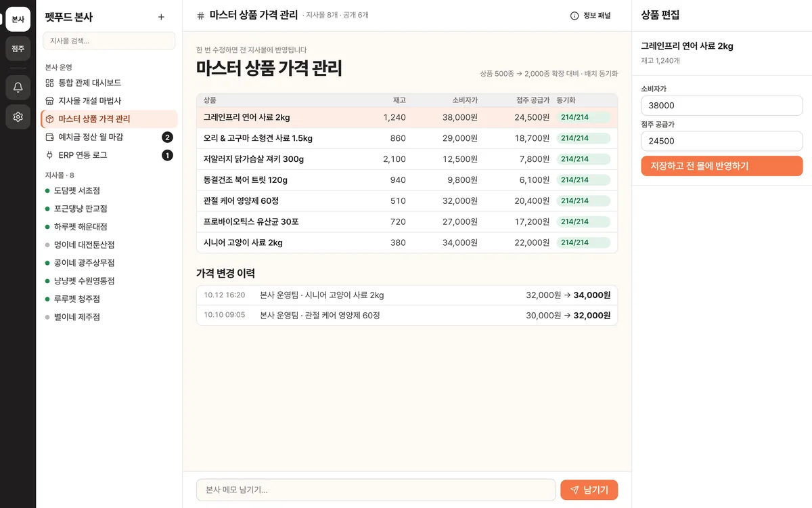Open ERP 연동 로그 channel
Image resolution: width=812 pixels, height=508 pixels.
click(109, 155)
